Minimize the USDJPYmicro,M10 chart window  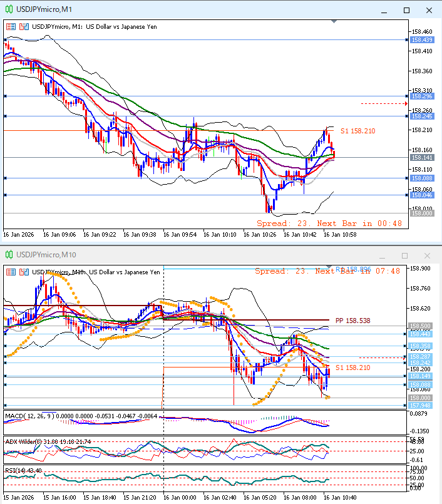click(x=383, y=255)
